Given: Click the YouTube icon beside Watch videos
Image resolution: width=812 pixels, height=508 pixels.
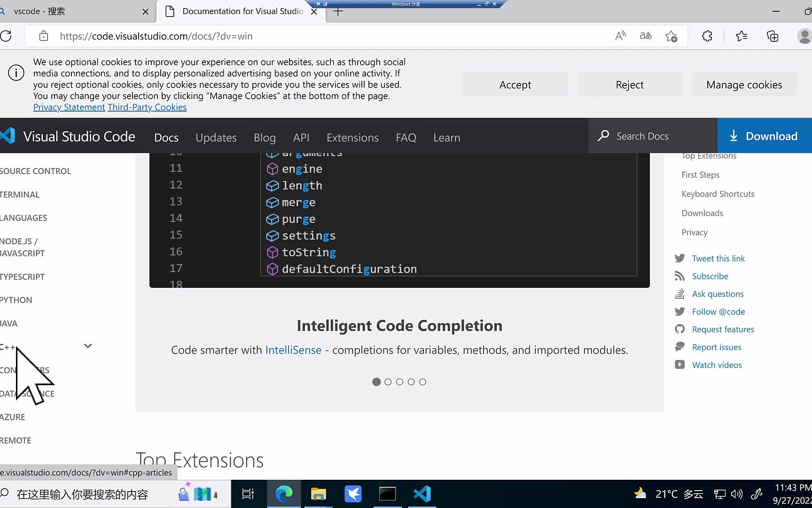Looking at the screenshot, I should [679, 365].
